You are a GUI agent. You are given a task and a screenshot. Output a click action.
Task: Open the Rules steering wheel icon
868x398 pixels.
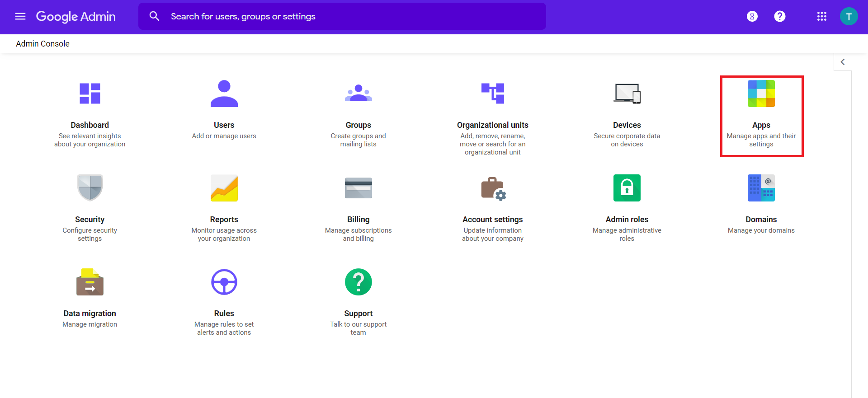pos(224,282)
